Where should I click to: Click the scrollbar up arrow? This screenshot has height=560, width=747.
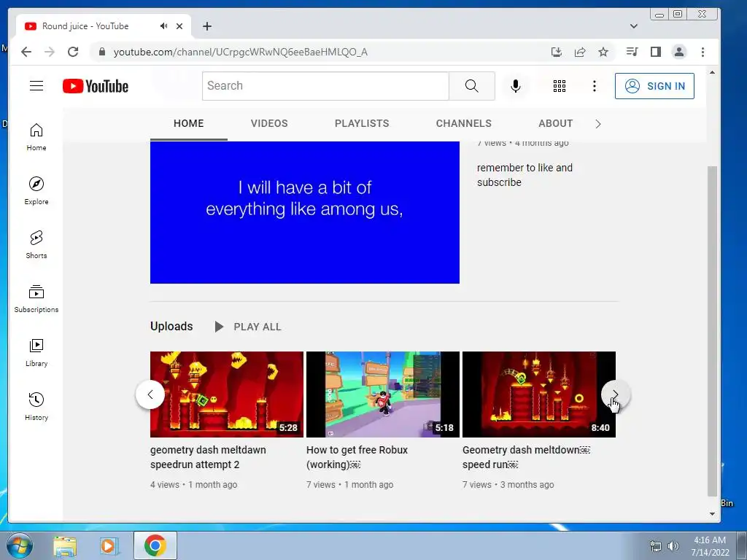pyautogui.click(x=712, y=72)
